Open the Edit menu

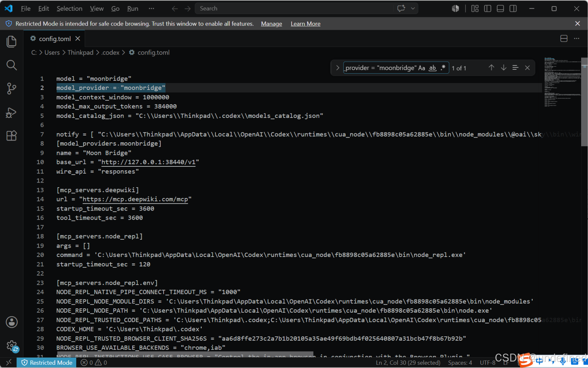coord(43,9)
